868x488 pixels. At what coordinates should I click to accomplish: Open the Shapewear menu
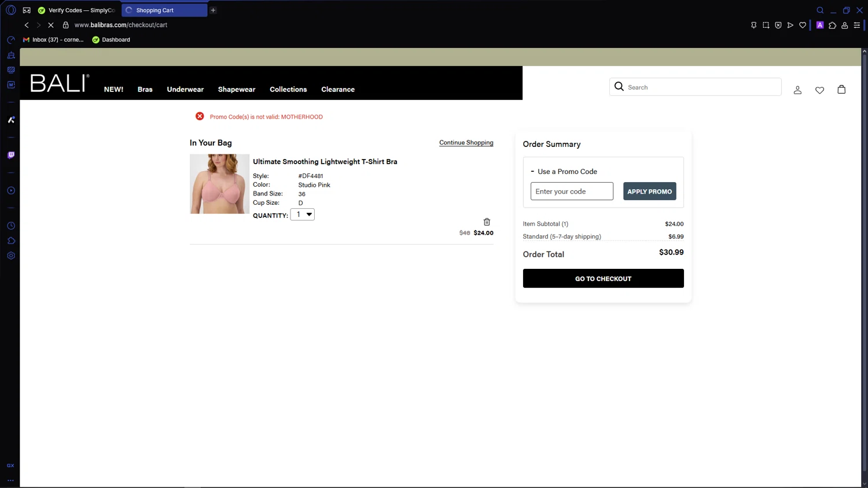click(237, 90)
